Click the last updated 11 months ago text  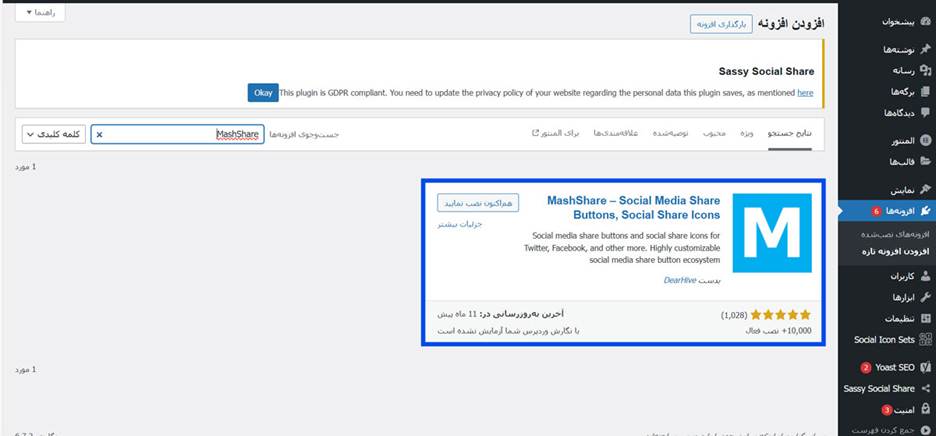500,314
